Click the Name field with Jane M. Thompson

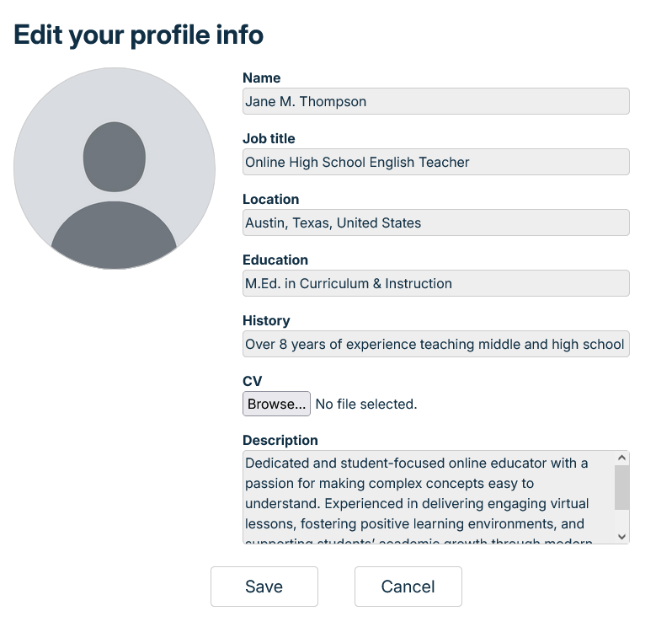[x=435, y=101]
